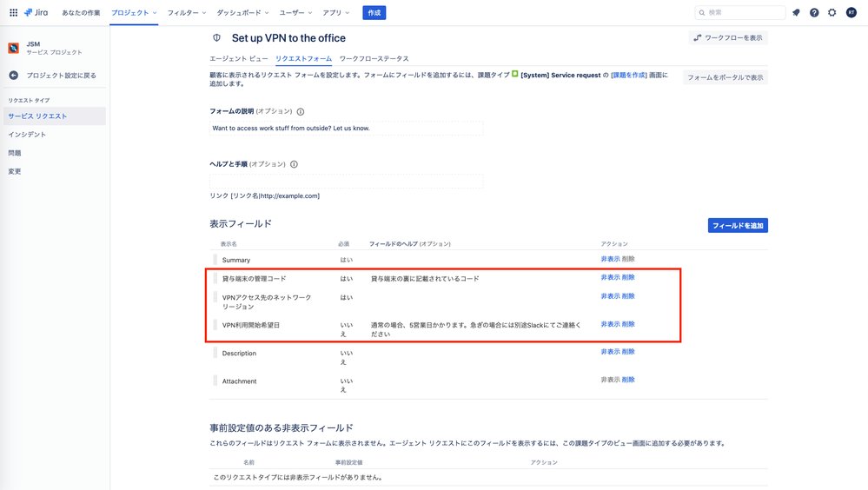
Task: Click the empty ヘルプと手順 text field
Action: click(346, 181)
